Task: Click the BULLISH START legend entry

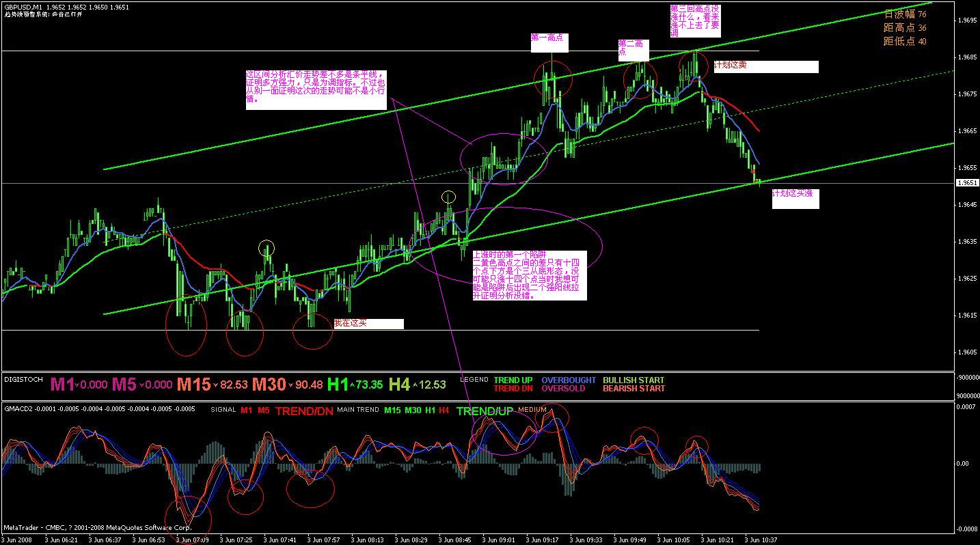Action: pos(634,380)
